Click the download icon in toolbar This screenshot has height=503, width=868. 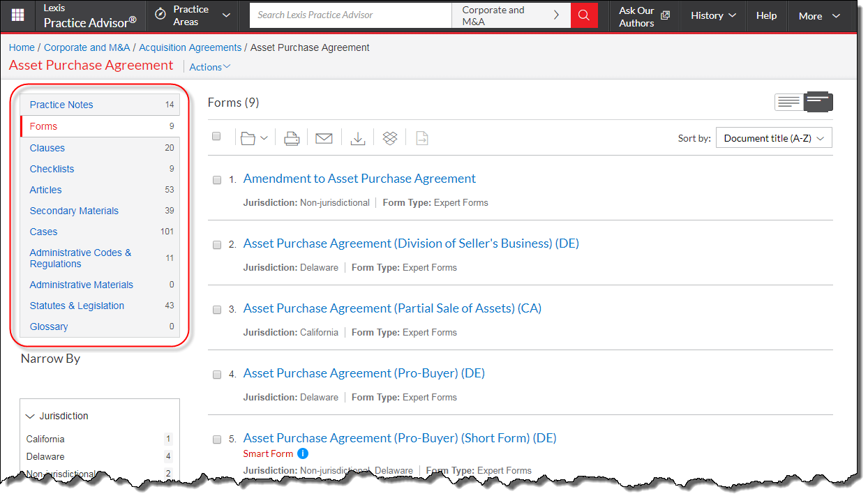coord(358,138)
